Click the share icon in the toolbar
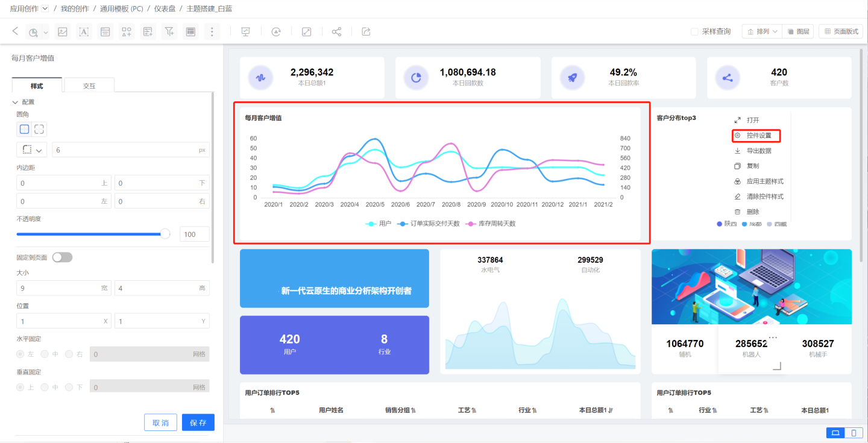868x443 pixels. click(x=336, y=32)
